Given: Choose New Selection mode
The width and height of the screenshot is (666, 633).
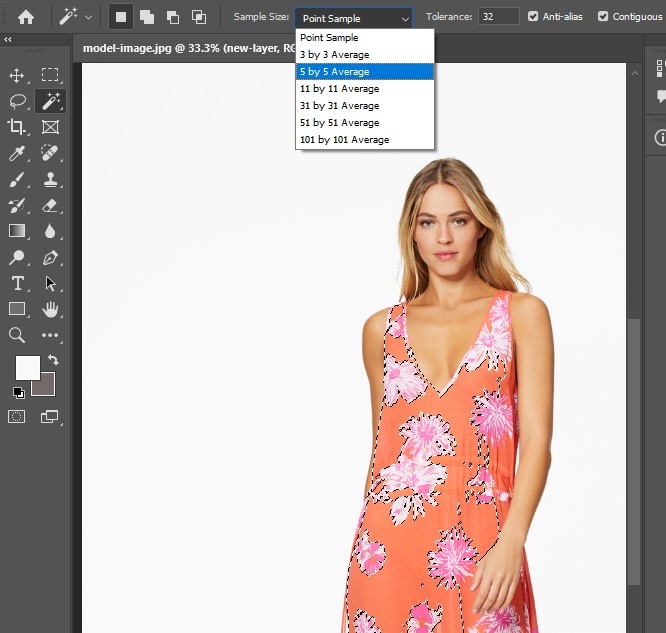Looking at the screenshot, I should pos(121,17).
